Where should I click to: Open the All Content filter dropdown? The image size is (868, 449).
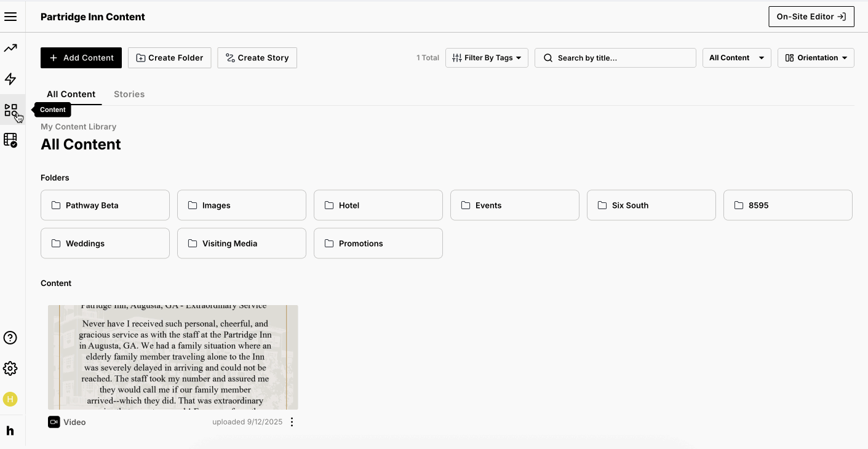(736, 57)
